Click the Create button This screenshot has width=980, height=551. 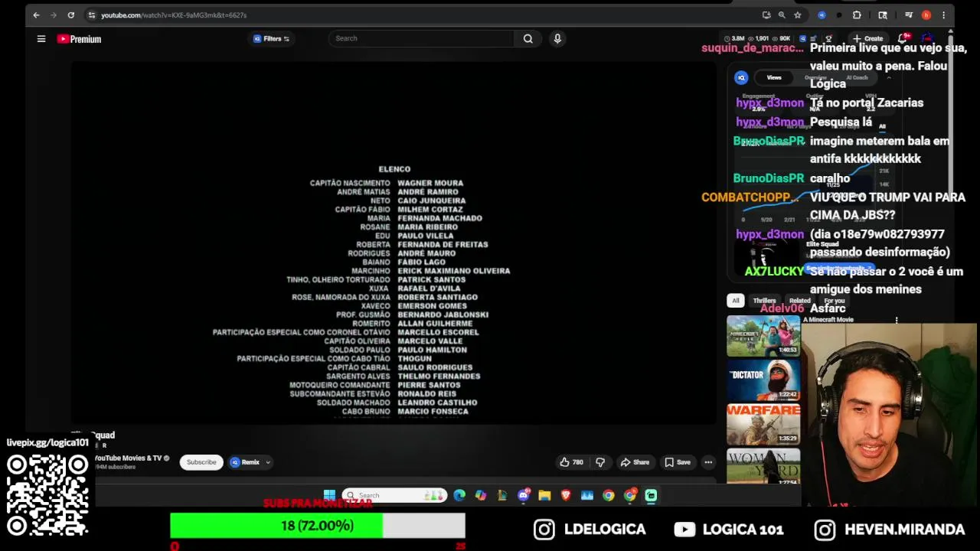pos(868,38)
